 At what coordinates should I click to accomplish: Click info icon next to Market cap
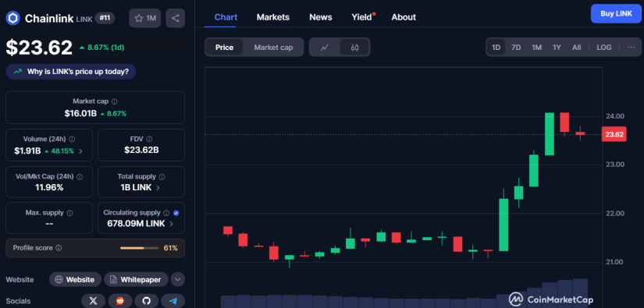[x=115, y=101]
